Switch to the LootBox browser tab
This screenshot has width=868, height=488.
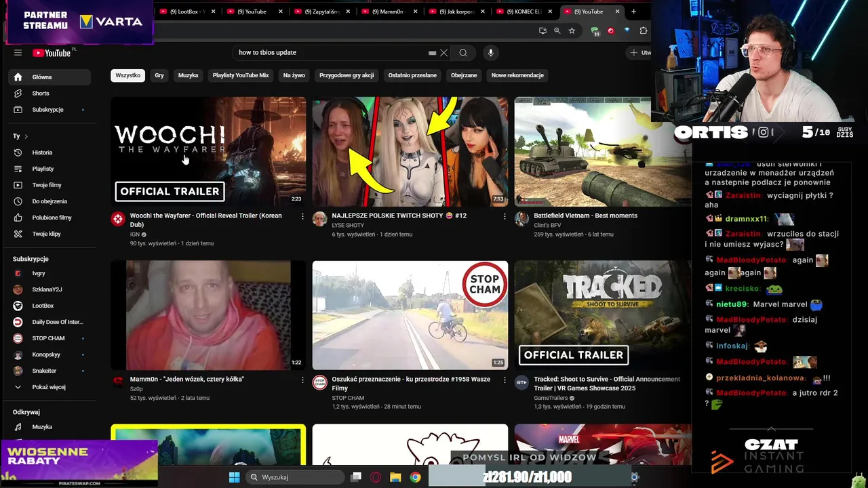point(186,12)
